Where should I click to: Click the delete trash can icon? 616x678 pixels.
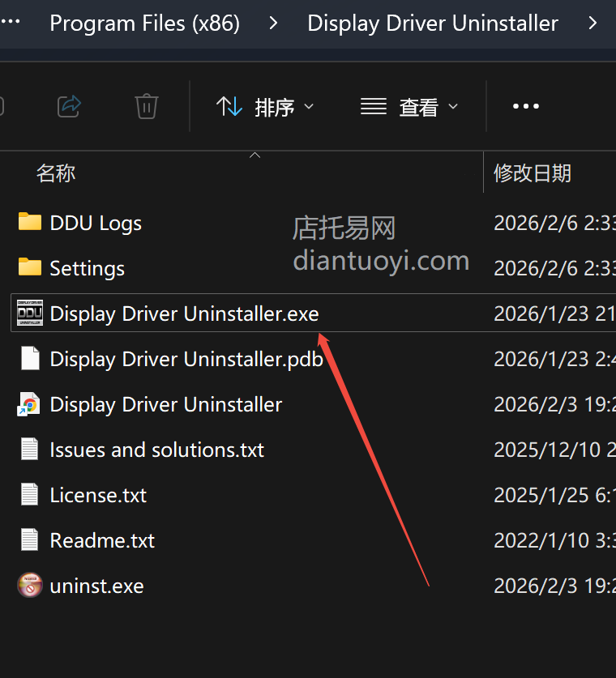[147, 106]
